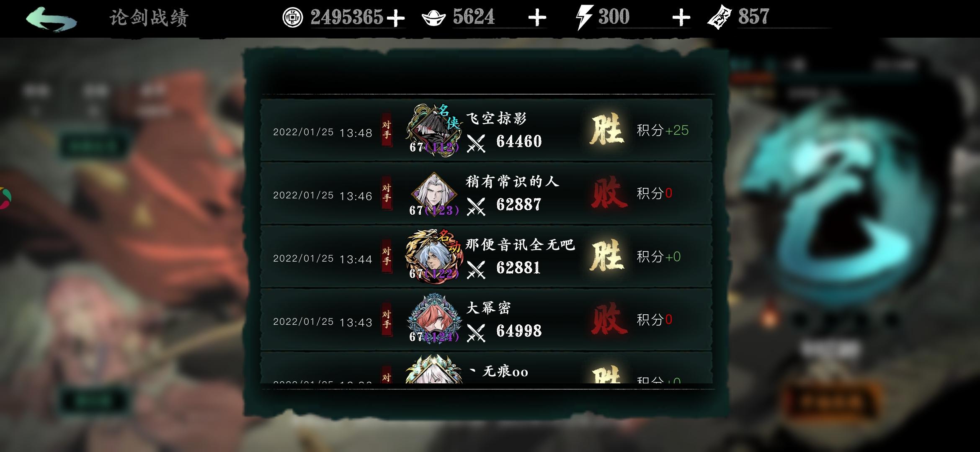Click the 败 result of 大幂密 match

(608, 319)
